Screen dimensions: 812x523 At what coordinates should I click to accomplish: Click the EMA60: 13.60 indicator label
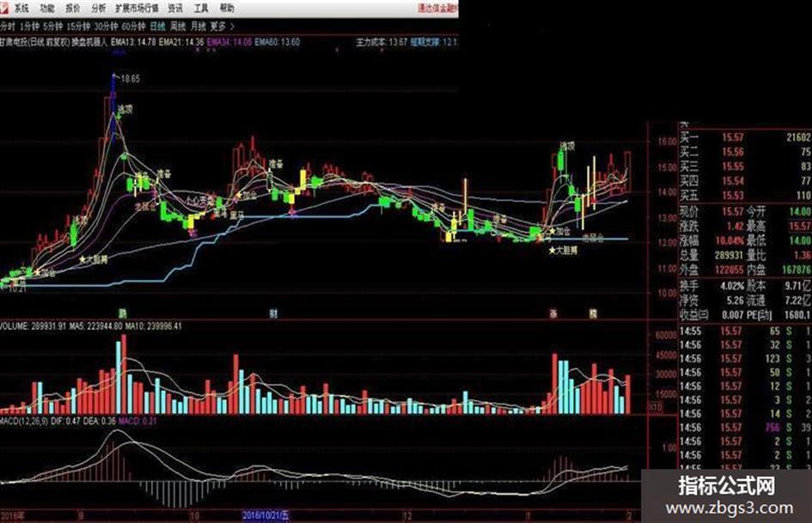click(278, 42)
